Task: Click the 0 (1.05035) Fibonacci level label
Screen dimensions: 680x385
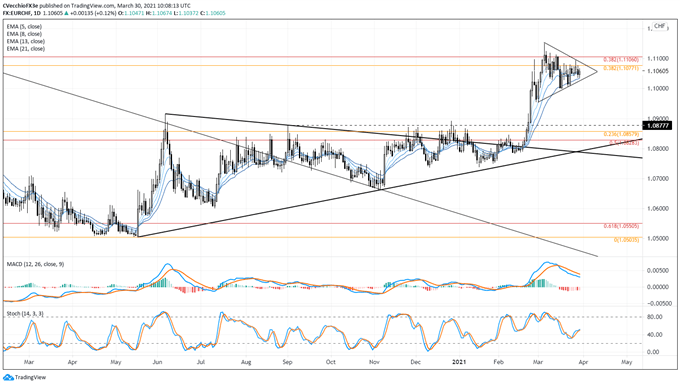Action: pos(626,240)
